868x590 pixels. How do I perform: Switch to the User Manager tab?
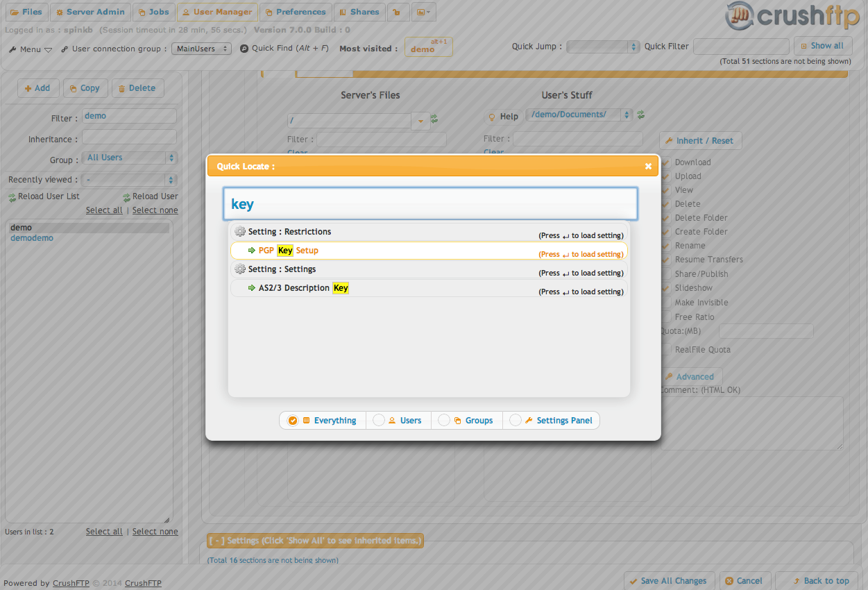tap(217, 12)
